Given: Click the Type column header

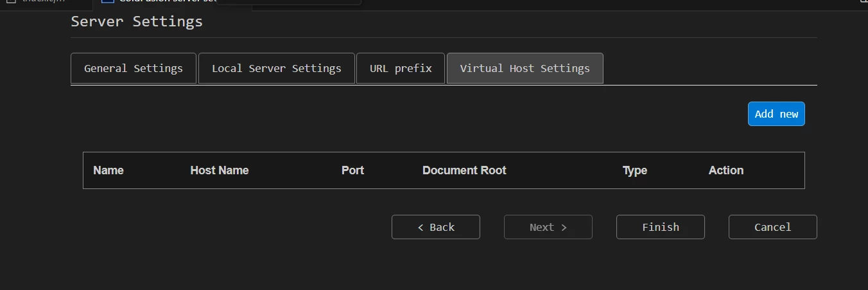Looking at the screenshot, I should [x=635, y=170].
